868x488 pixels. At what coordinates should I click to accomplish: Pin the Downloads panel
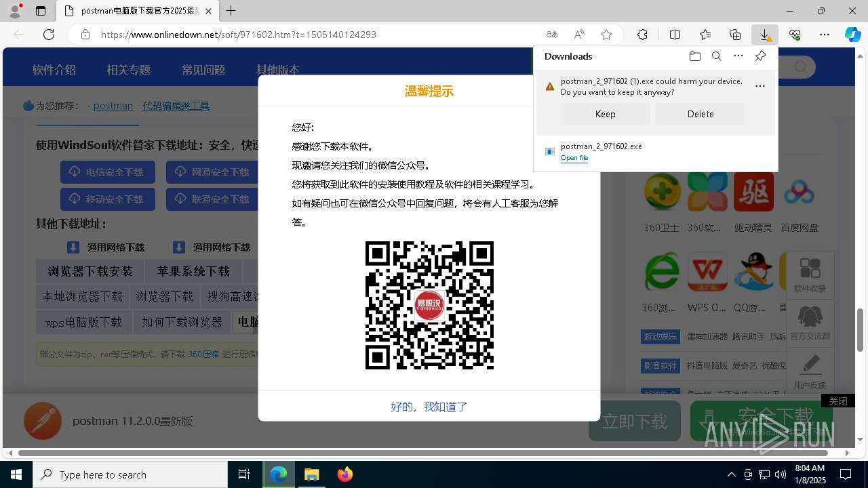click(x=760, y=56)
